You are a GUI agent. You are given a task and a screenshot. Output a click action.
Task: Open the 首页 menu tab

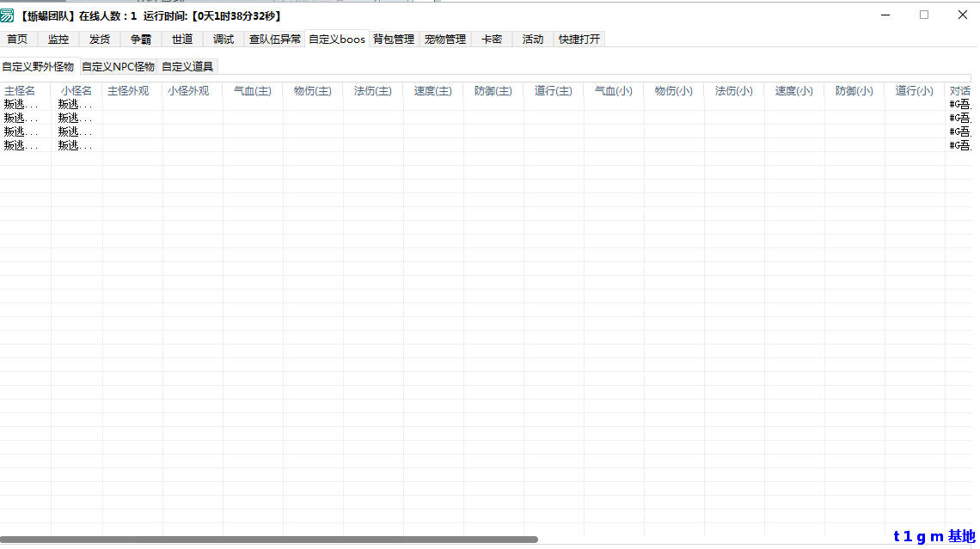[x=17, y=39]
